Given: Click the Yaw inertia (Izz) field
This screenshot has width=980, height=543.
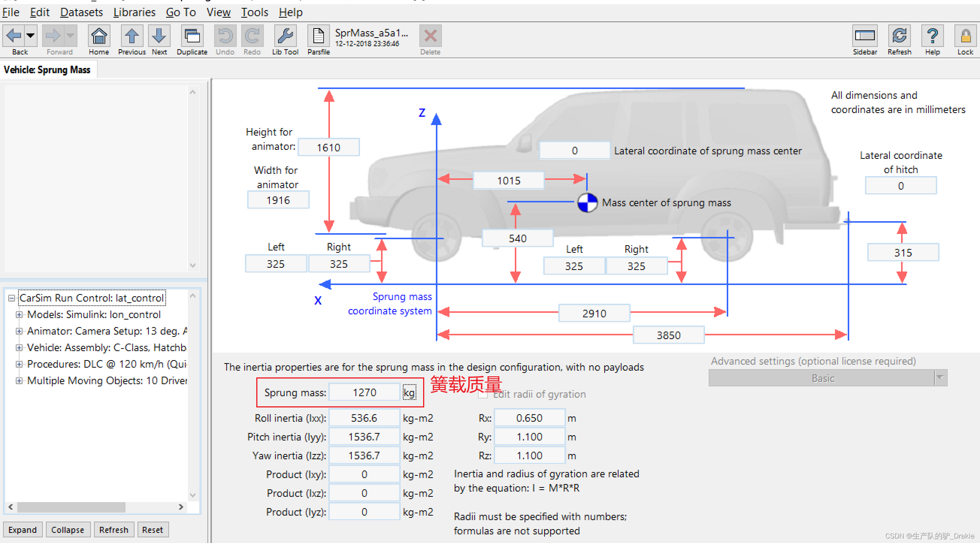Looking at the screenshot, I should (x=364, y=456).
